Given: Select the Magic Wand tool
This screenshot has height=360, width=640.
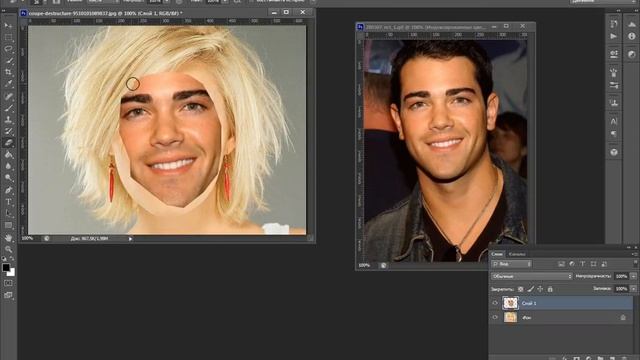Looking at the screenshot, I should (x=8, y=61).
